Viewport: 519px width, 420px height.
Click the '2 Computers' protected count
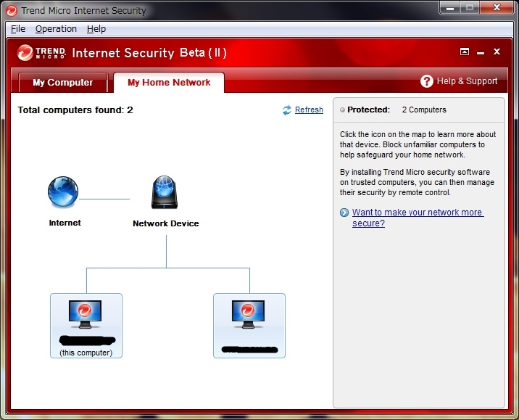tap(424, 110)
